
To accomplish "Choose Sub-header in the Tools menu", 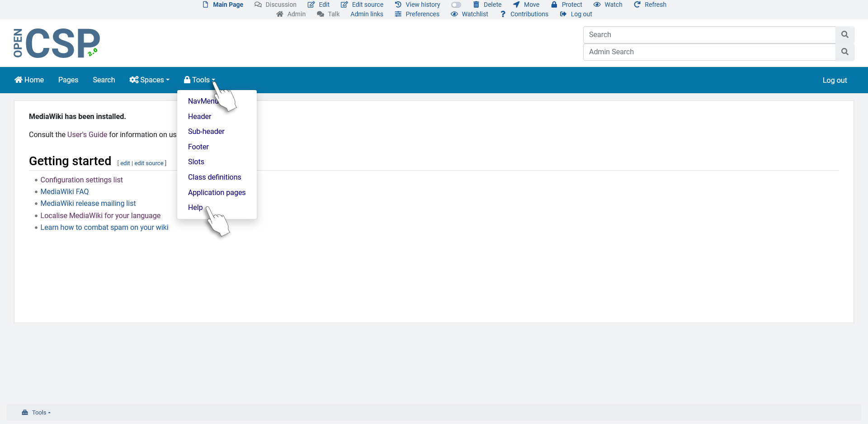I will (206, 131).
